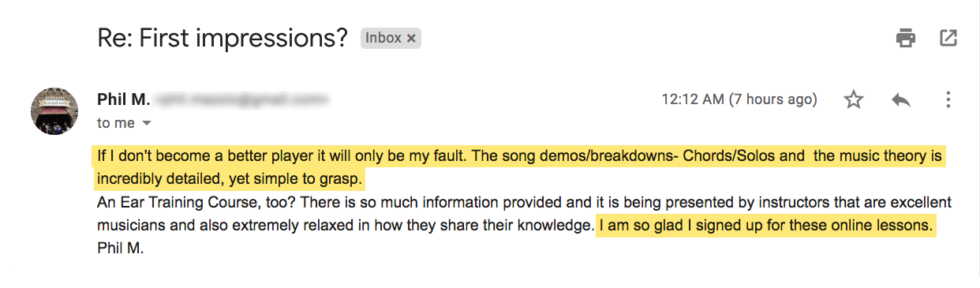Viewport: 980px width, 288px height.
Task: Expand recipient details arrow beside "to me"
Action: point(146,124)
